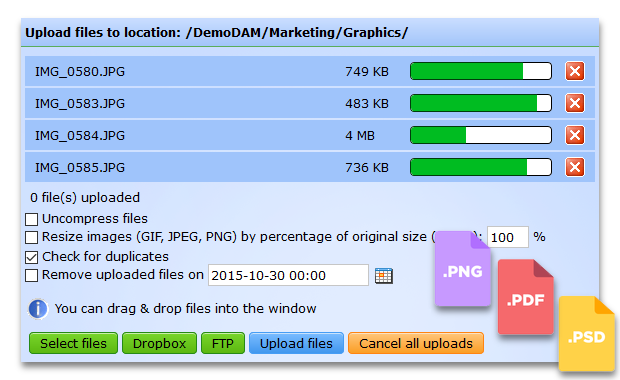Start transfer with Upload files button
Viewport: 620px width, 380px height.
click(296, 343)
